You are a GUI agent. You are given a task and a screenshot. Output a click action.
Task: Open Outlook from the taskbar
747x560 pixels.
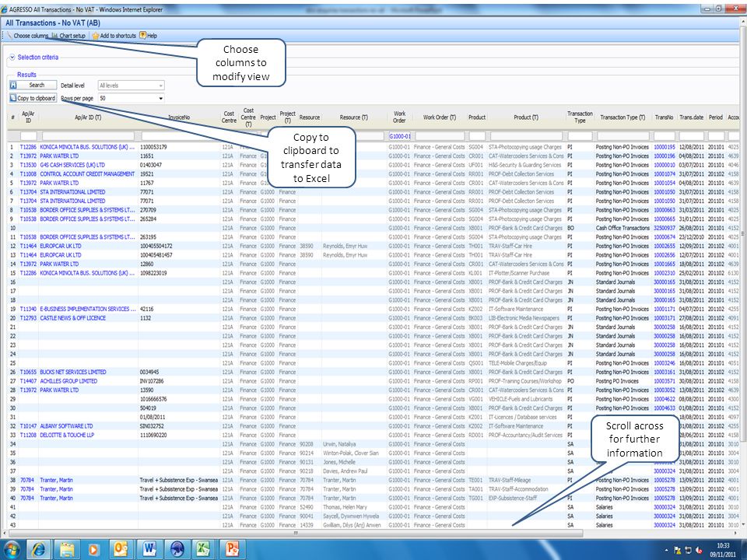121,550
